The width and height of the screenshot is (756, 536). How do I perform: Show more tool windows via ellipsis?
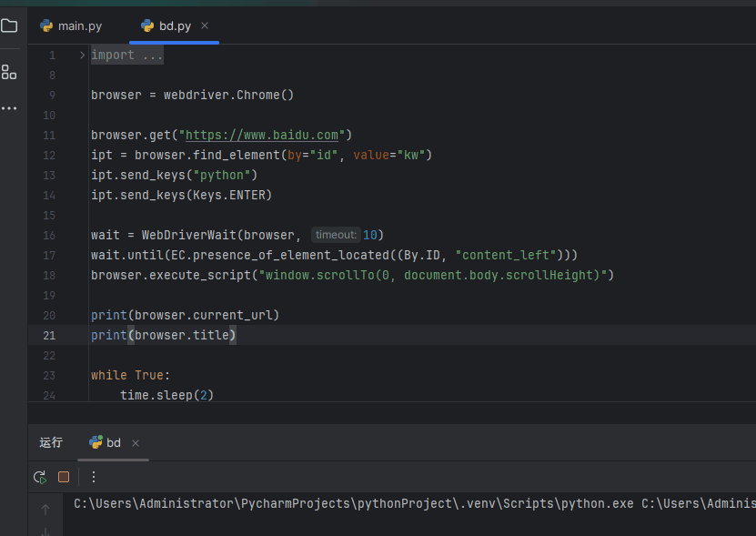tap(10, 107)
